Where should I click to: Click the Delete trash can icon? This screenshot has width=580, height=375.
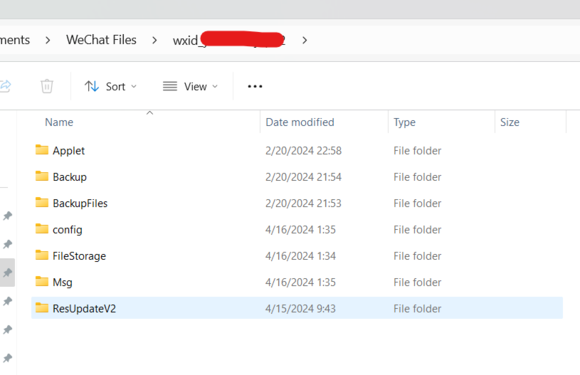click(47, 86)
